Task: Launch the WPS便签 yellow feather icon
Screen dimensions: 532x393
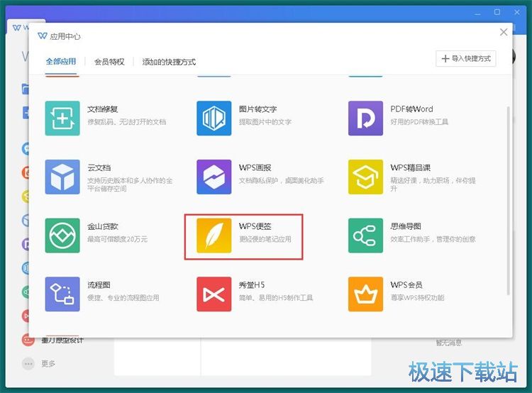Action: (x=214, y=236)
